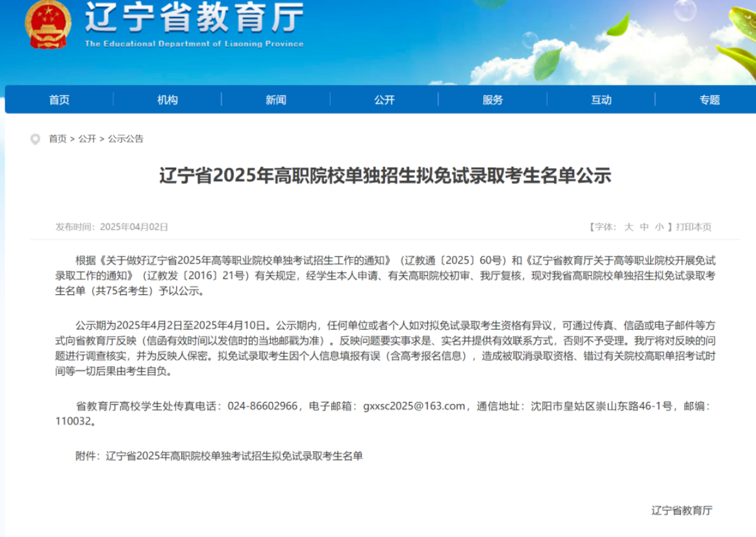Viewport: 756px width, 537px height.
Task: Click the English department name subtitle
Action: tap(194, 44)
